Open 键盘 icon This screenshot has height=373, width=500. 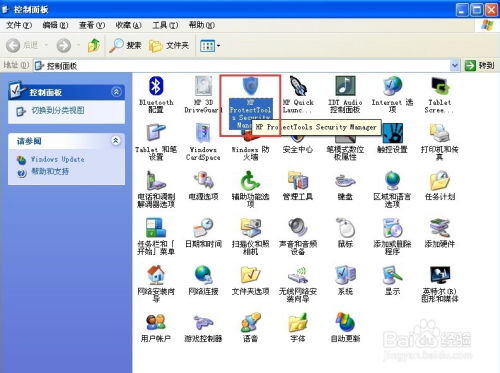[x=345, y=180]
